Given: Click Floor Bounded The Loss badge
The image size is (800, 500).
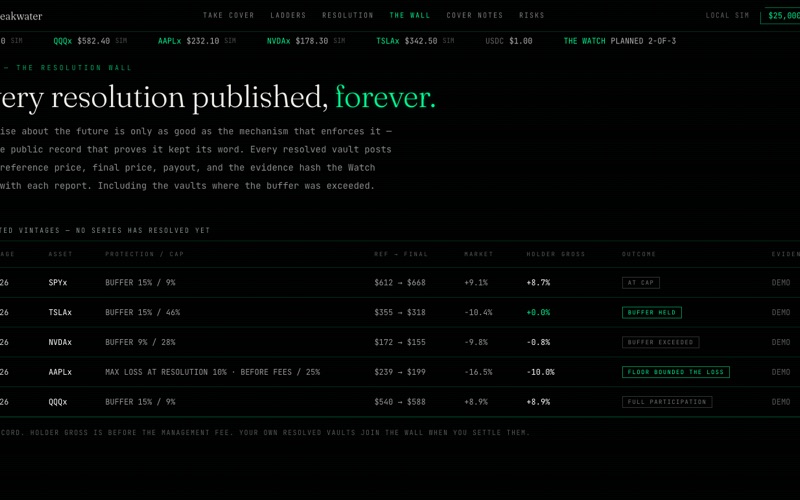Looking at the screenshot, I should 676,372.
